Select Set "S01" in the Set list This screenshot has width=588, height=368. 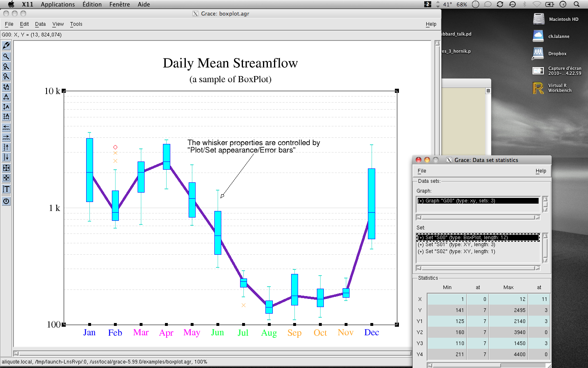pos(456,245)
